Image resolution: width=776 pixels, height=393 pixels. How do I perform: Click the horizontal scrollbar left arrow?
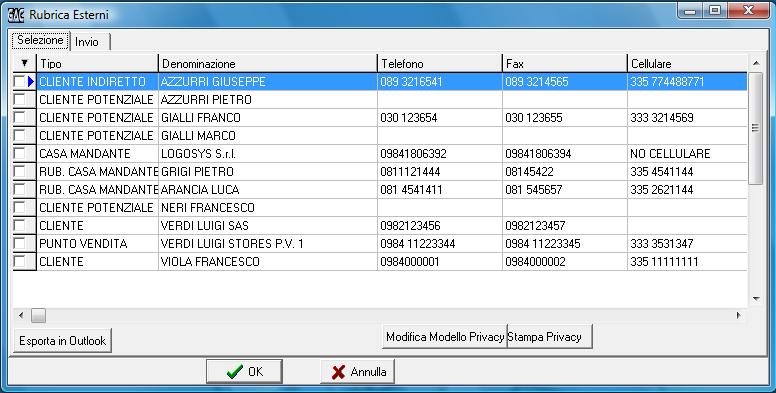pos(21,315)
